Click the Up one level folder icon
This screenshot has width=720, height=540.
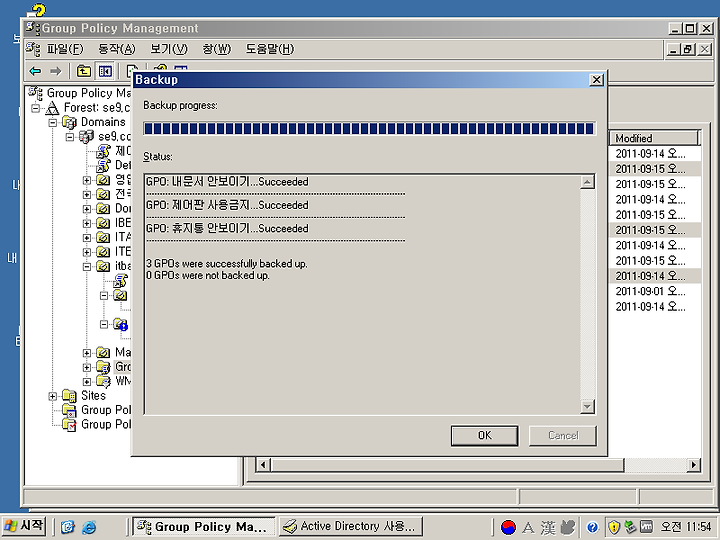click(x=84, y=71)
